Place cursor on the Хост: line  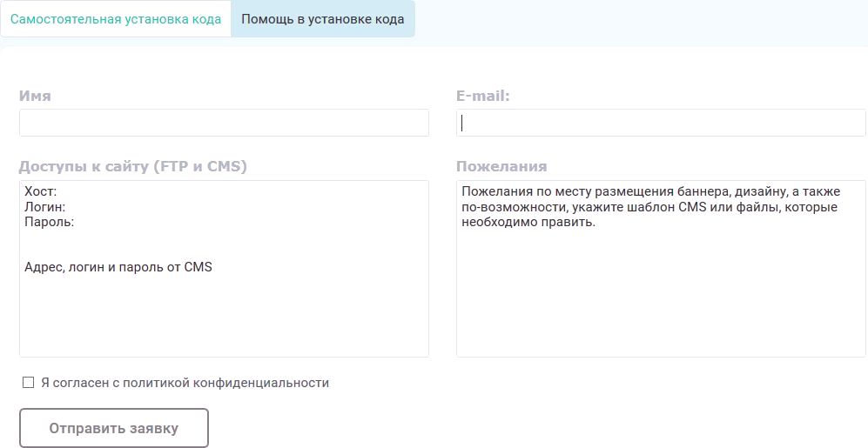41,191
